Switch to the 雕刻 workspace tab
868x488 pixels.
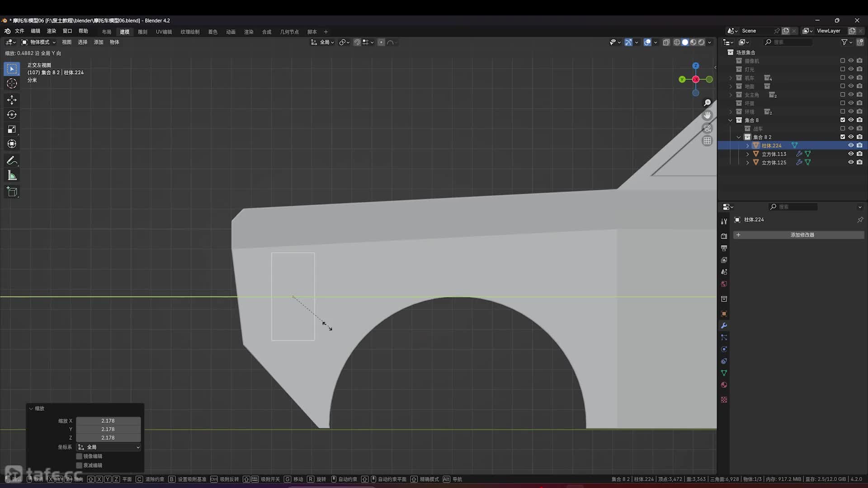(142, 32)
